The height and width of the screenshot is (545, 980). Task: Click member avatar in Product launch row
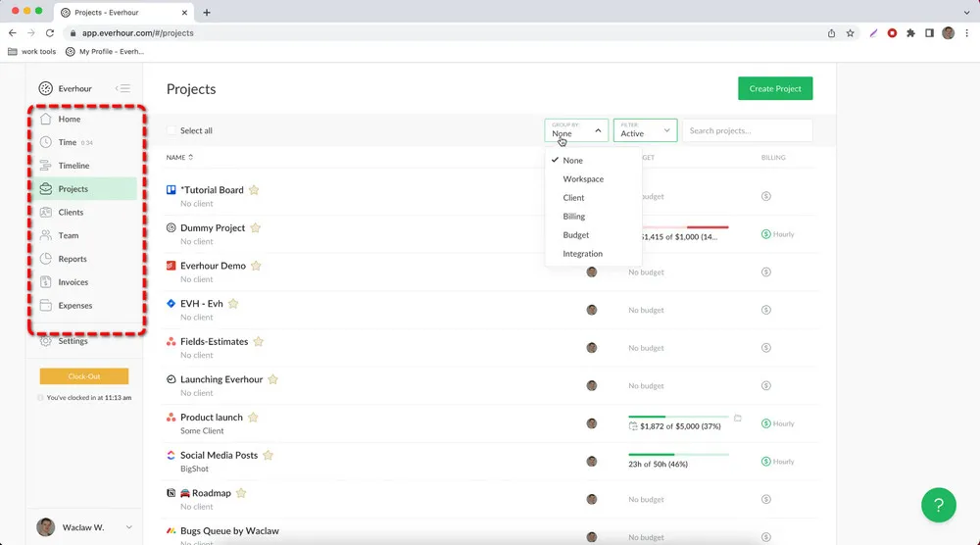[x=591, y=423]
